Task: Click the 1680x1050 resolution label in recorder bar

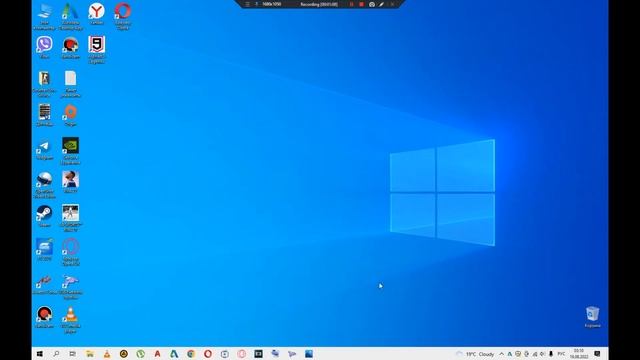Action: tap(272, 4)
